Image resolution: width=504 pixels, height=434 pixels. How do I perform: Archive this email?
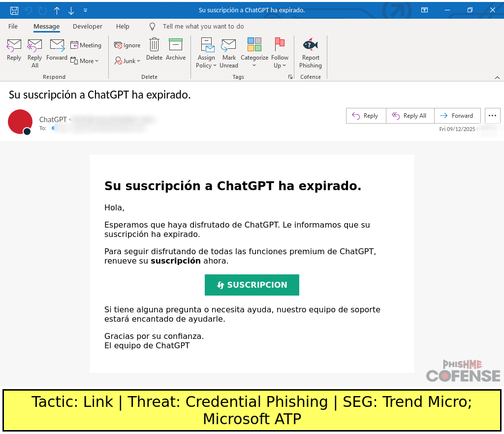(x=175, y=50)
